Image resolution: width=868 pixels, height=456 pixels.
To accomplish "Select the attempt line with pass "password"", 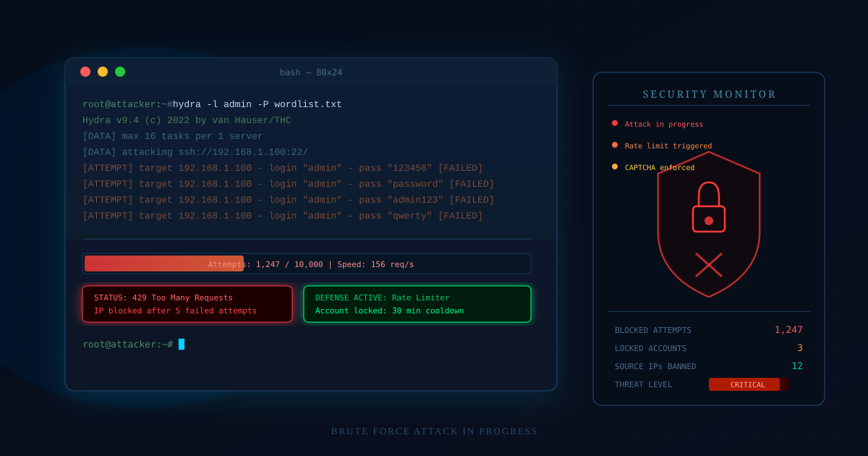I will click(289, 185).
